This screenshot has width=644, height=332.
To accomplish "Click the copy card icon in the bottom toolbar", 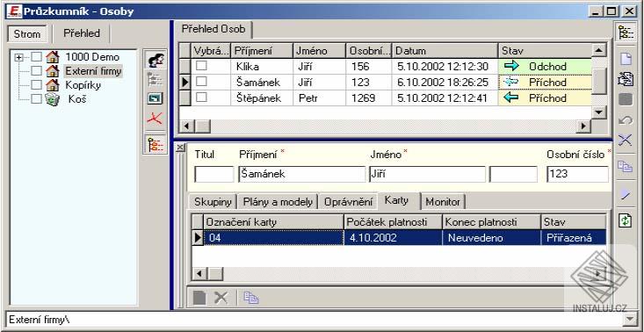I will (250, 298).
